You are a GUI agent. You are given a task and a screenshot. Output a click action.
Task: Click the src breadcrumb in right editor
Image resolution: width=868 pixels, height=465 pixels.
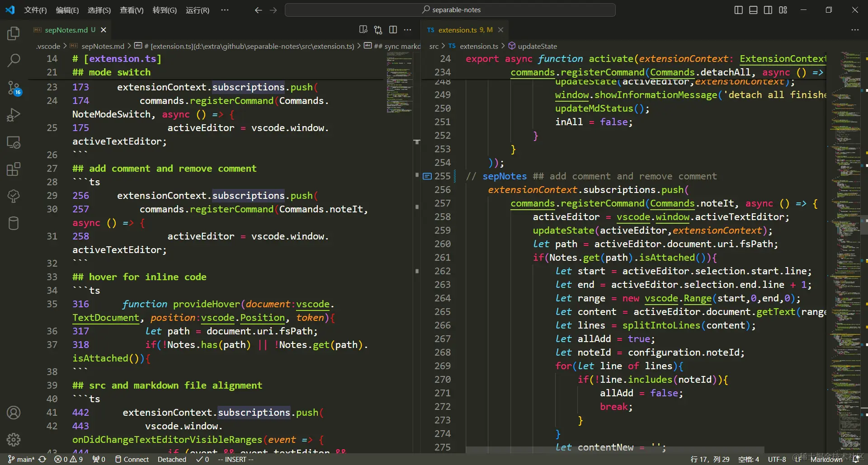434,46
